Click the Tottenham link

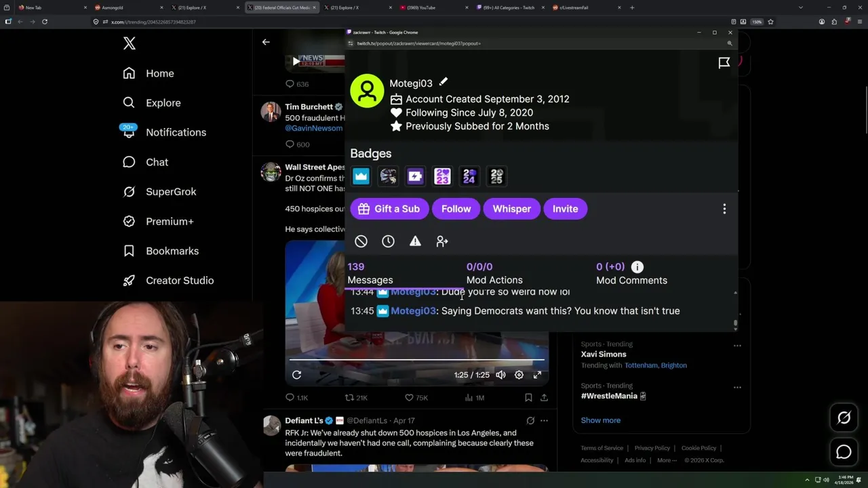pos(641,365)
